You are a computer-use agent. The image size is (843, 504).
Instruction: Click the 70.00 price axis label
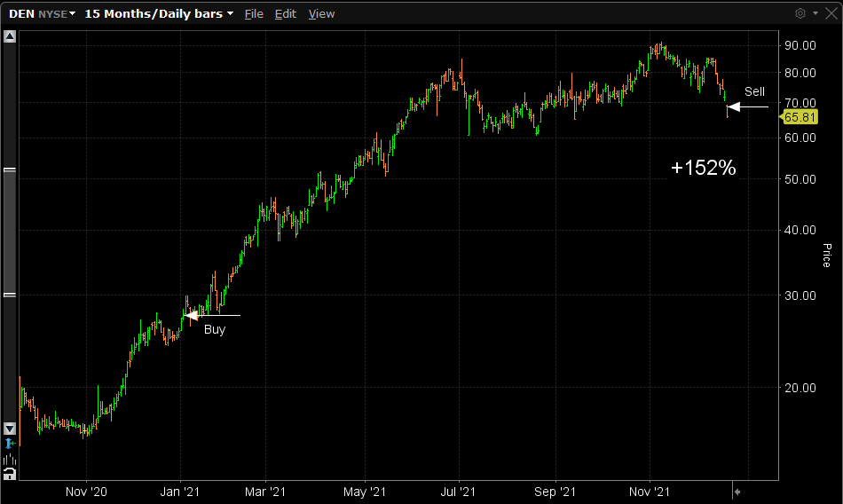[x=800, y=103]
